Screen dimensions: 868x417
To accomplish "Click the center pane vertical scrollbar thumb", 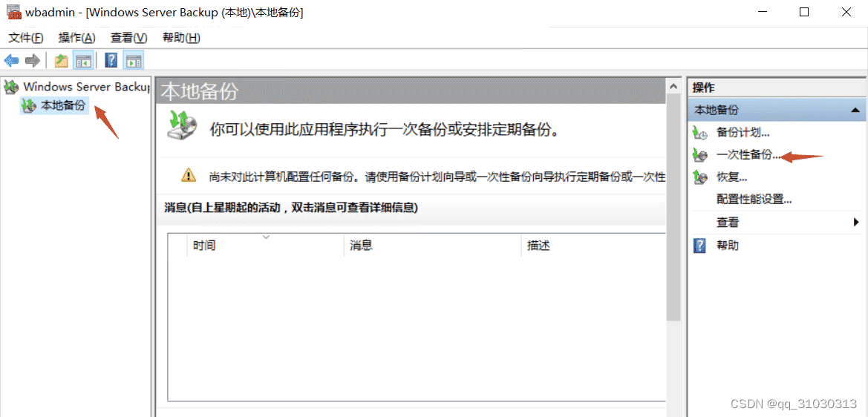I will coord(673,208).
